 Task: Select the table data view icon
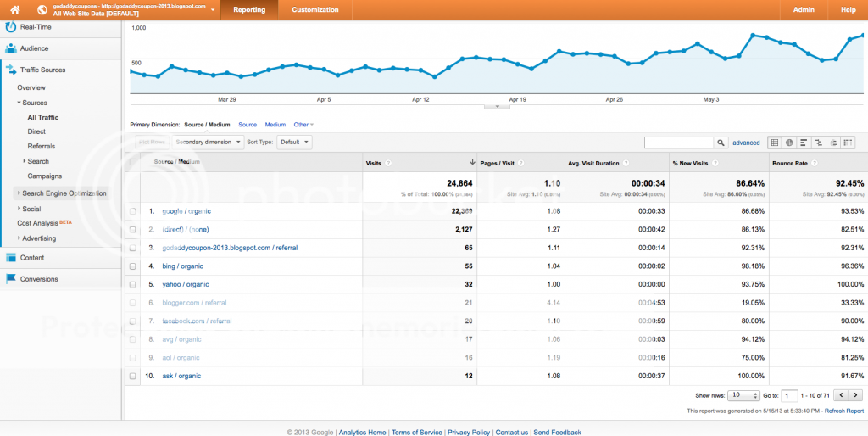[x=775, y=143]
